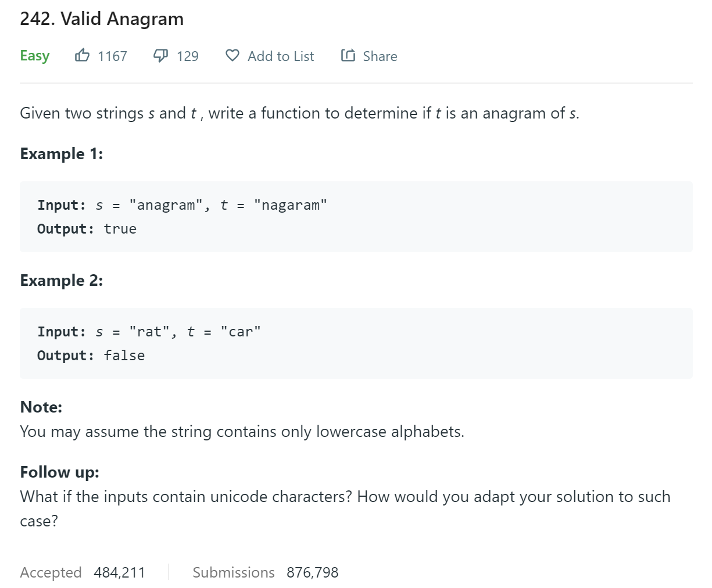Click the "nagaram" string in Example 1
This screenshot has height=588, width=712.
click(x=291, y=205)
